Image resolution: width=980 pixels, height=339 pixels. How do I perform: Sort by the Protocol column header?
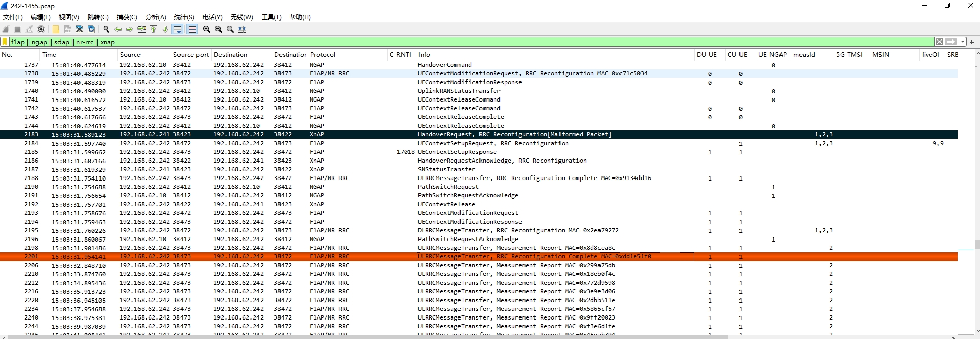[x=348, y=54]
